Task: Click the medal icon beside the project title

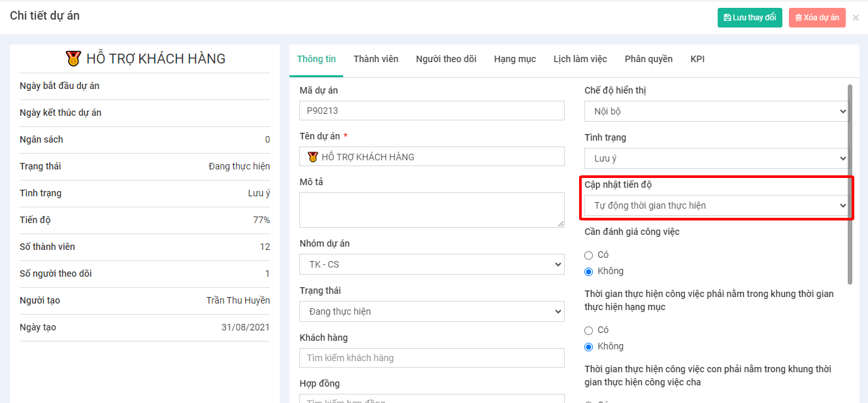Action: (x=73, y=59)
